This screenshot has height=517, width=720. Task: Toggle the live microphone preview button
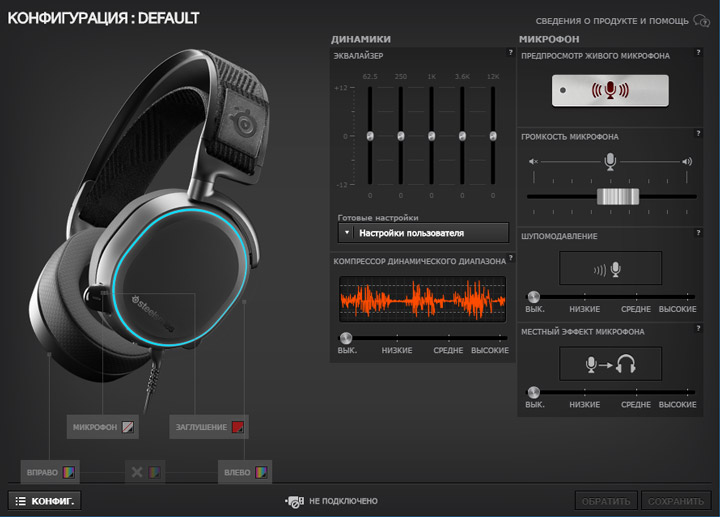click(610, 90)
